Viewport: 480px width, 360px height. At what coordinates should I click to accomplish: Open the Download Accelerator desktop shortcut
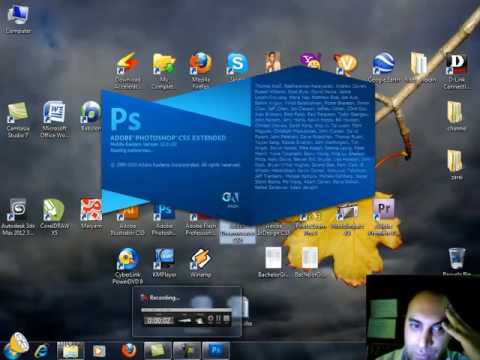[127, 70]
